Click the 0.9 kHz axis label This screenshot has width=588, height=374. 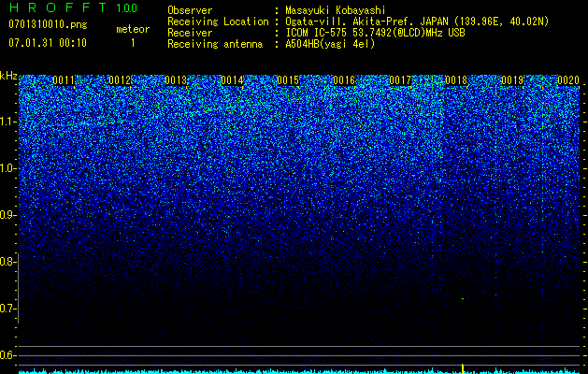[7, 215]
